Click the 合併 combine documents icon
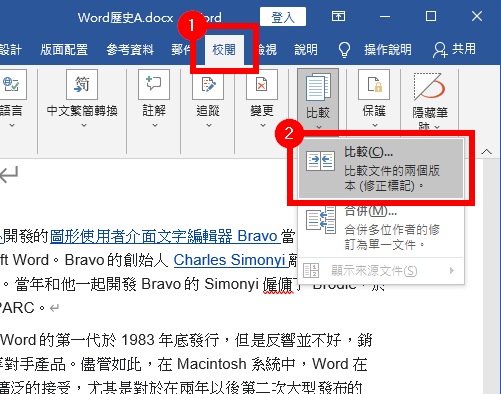 tap(320, 220)
